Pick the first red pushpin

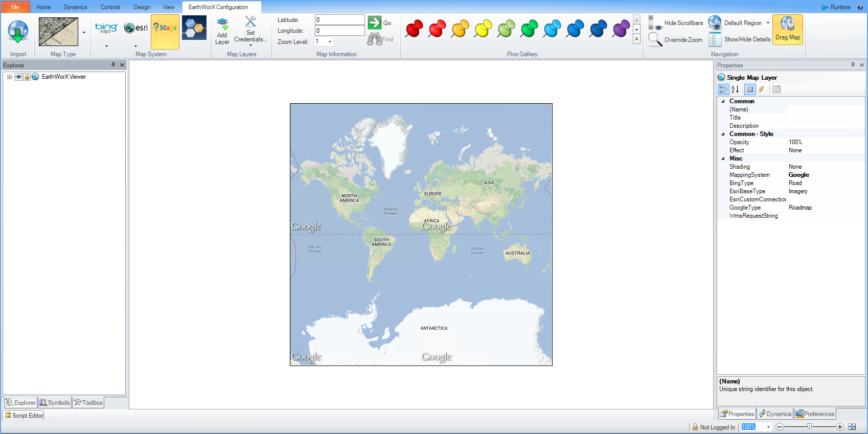(414, 29)
